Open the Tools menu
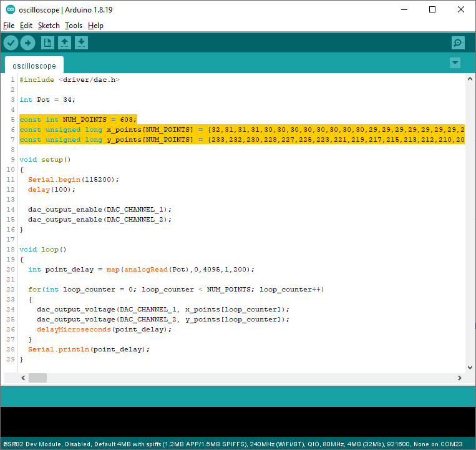 tap(74, 26)
